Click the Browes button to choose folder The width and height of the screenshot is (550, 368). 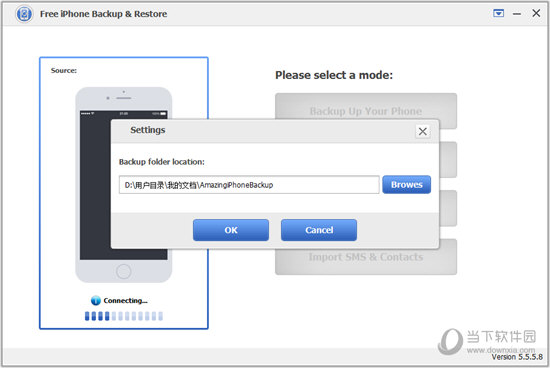click(407, 185)
